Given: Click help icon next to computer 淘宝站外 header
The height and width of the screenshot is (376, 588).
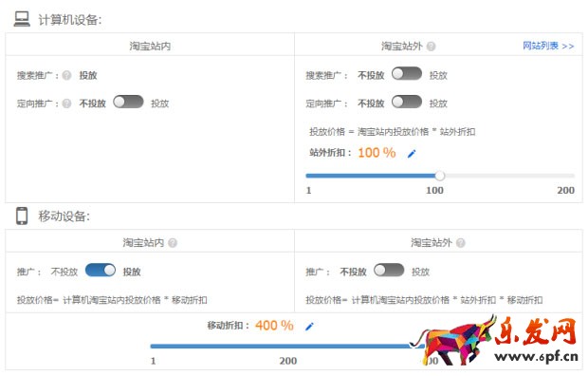Looking at the screenshot, I should coord(432,47).
